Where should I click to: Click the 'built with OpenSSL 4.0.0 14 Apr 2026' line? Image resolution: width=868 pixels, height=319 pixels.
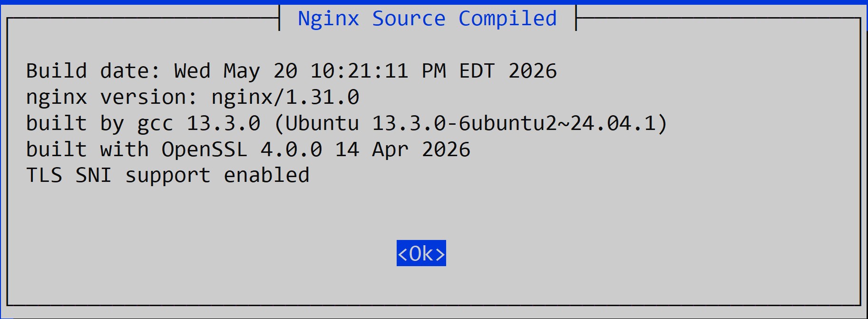248,150
